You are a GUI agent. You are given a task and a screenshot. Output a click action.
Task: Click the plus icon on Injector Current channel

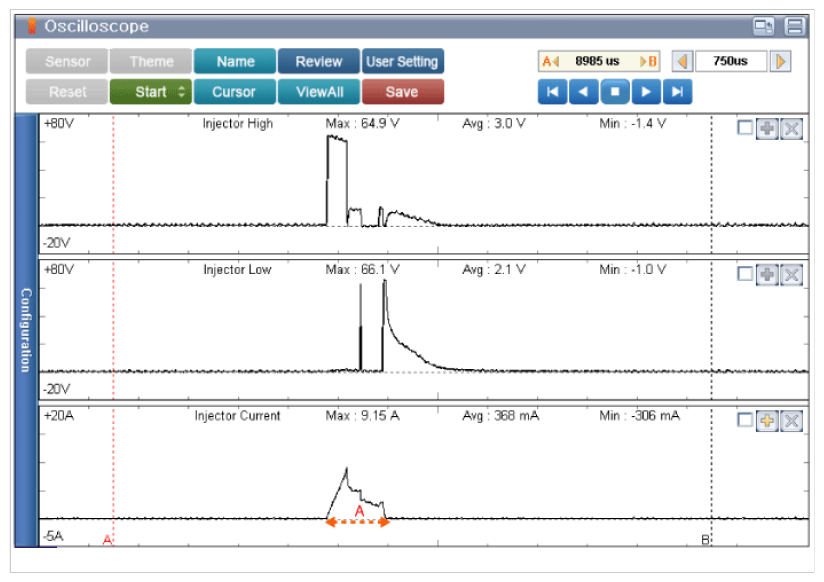pyautogui.click(x=767, y=420)
